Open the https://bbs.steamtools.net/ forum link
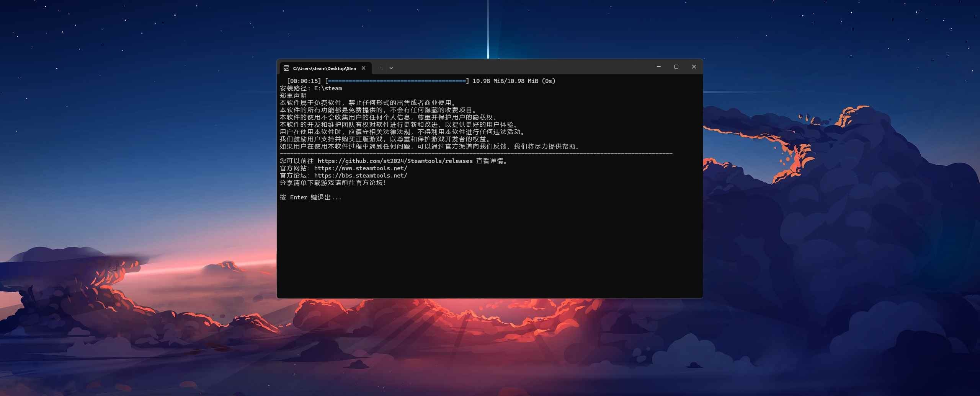The width and height of the screenshot is (980, 396). 361,176
